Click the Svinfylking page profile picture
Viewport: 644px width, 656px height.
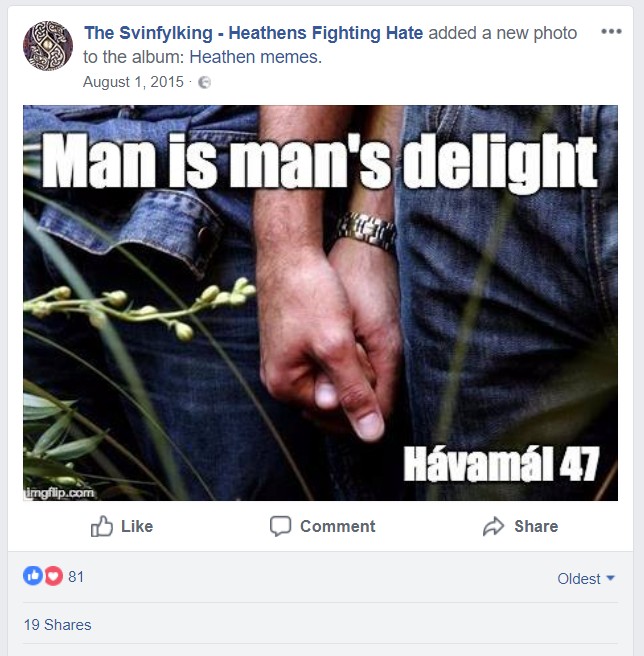point(48,46)
